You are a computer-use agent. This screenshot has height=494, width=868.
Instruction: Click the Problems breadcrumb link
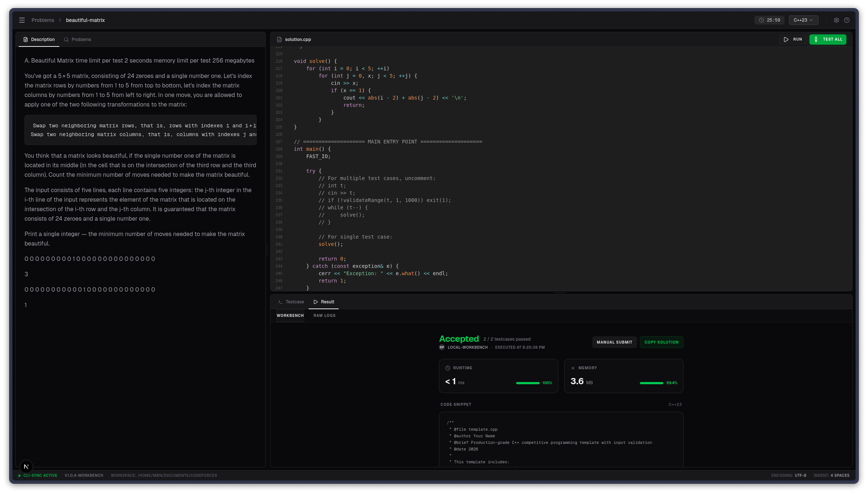tap(42, 20)
